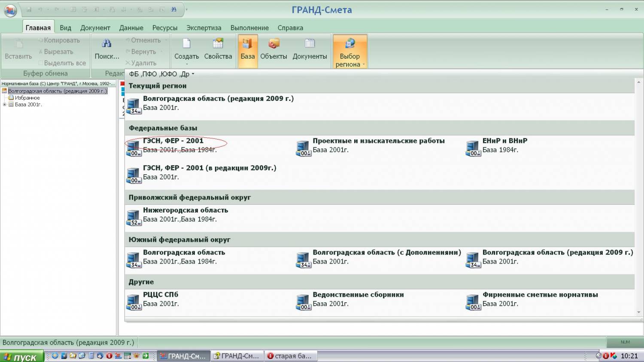Click the Вставить paste button
This screenshot has height=362, width=644.
click(x=18, y=49)
